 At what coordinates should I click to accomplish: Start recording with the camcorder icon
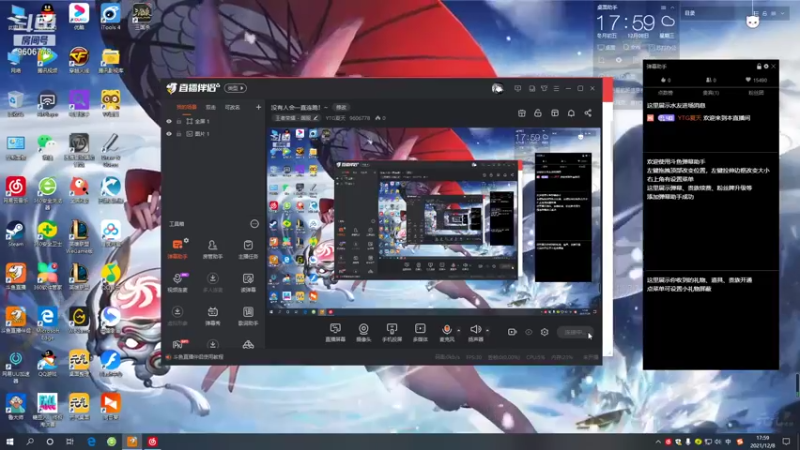coord(512,332)
